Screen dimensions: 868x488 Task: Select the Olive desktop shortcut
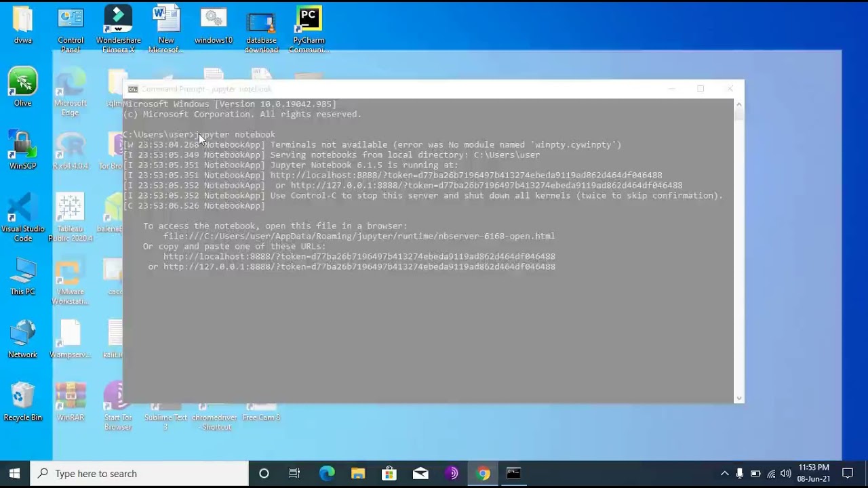coord(22,88)
